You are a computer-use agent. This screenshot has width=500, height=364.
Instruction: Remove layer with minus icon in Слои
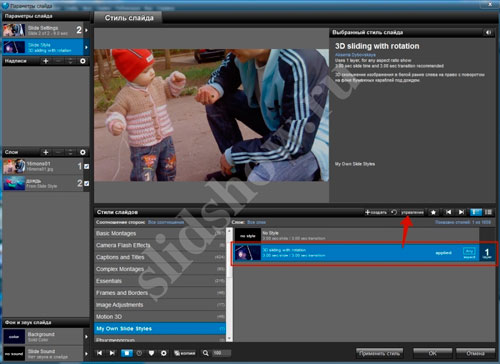tap(58, 152)
